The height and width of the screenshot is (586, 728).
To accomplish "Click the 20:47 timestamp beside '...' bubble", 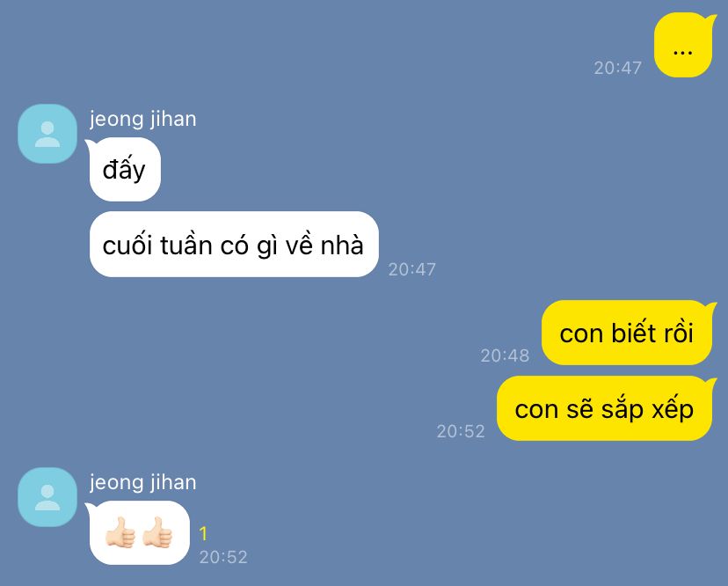I will tap(617, 68).
